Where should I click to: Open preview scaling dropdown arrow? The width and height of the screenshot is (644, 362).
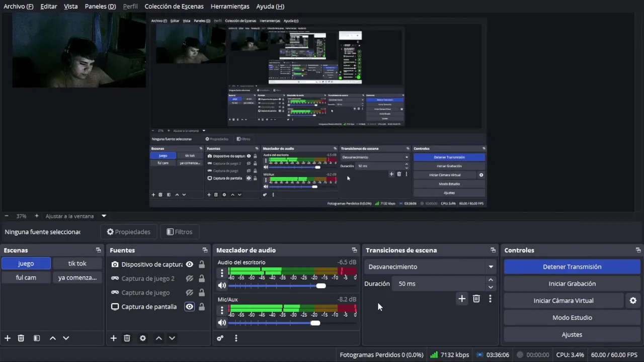click(104, 216)
